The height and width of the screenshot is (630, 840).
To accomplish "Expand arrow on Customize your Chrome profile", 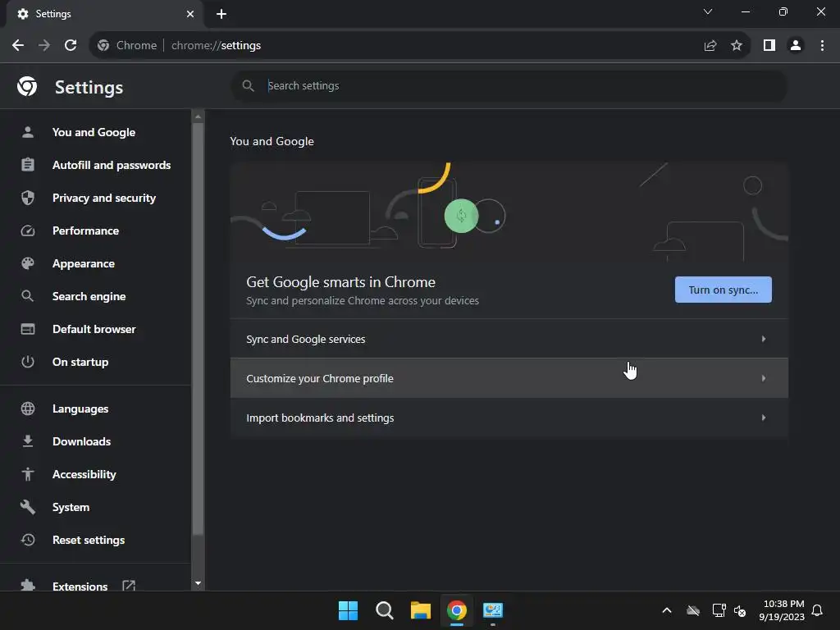I will (x=764, y=378).
